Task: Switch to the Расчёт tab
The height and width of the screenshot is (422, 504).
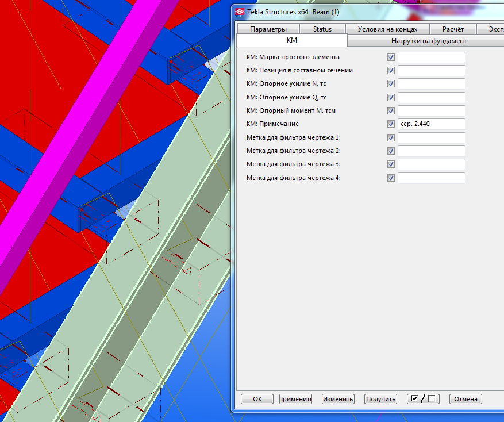Action: (453, 29)
